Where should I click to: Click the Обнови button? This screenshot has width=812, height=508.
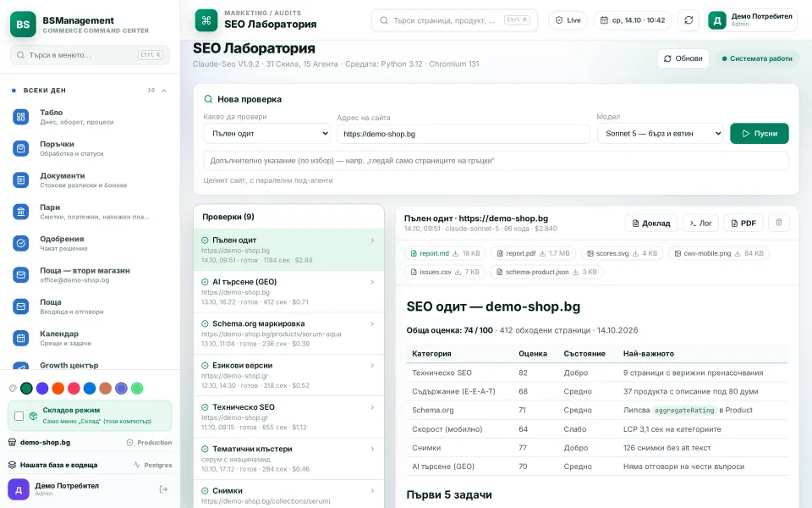tap(683, 58)
